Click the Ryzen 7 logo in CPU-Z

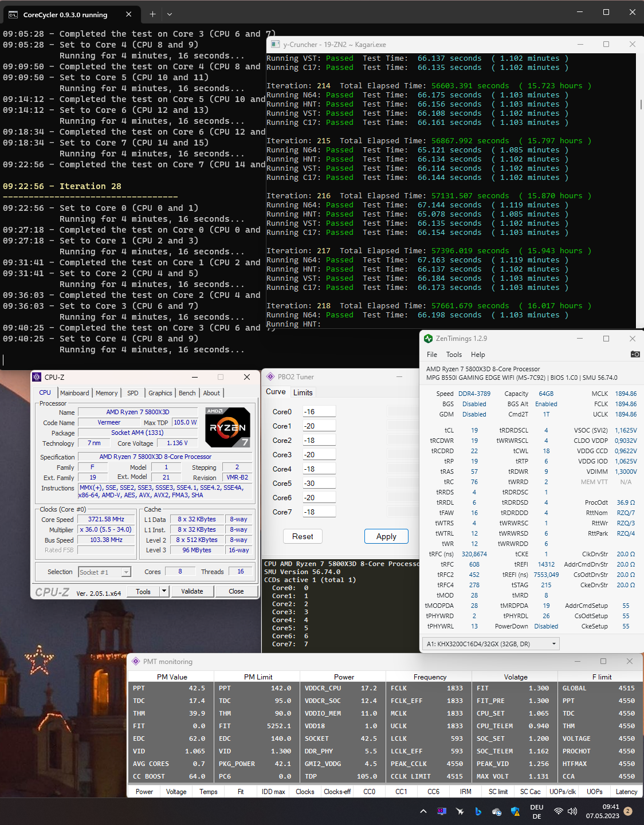(x=227, y=427)
